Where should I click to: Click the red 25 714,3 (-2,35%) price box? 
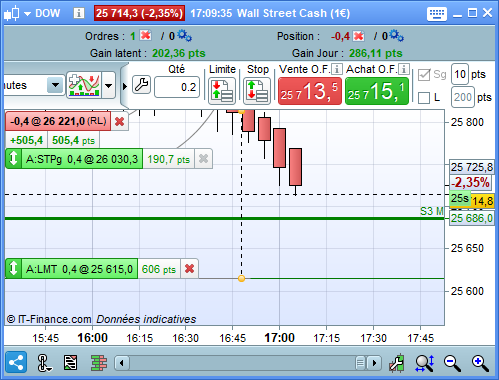(139, 13)
